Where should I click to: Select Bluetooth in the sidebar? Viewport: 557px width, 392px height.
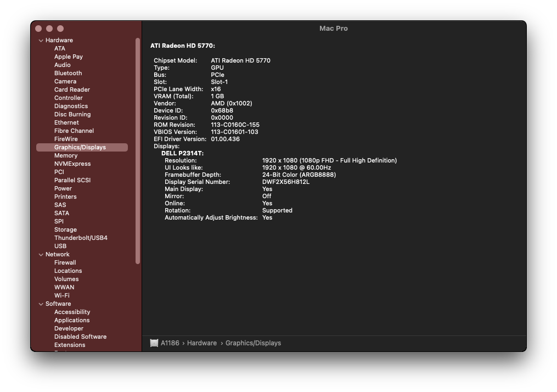68,73
